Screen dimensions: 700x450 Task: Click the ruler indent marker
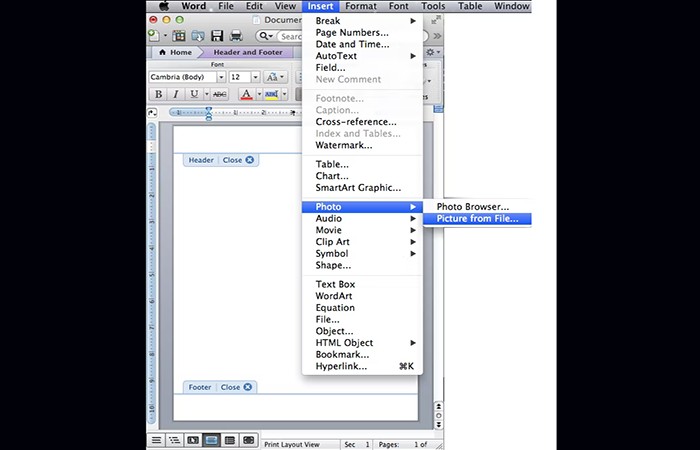pos(208,113)
